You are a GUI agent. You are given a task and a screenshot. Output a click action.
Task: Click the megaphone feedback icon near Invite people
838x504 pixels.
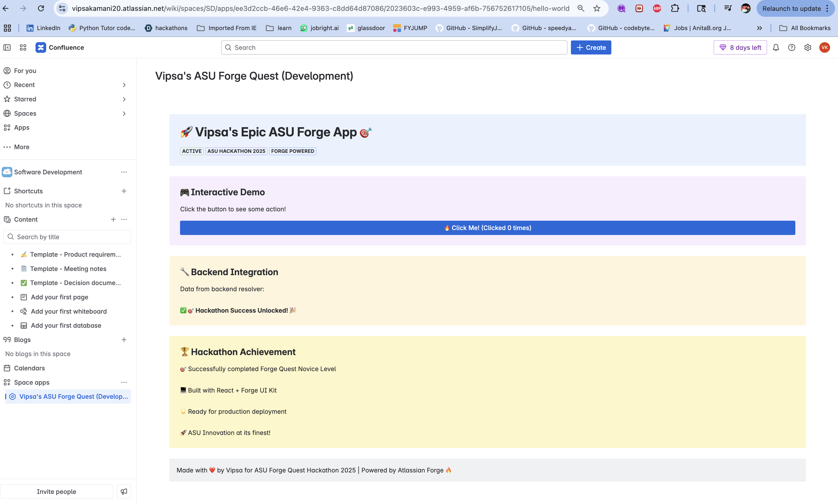click(x=124, y=491)
